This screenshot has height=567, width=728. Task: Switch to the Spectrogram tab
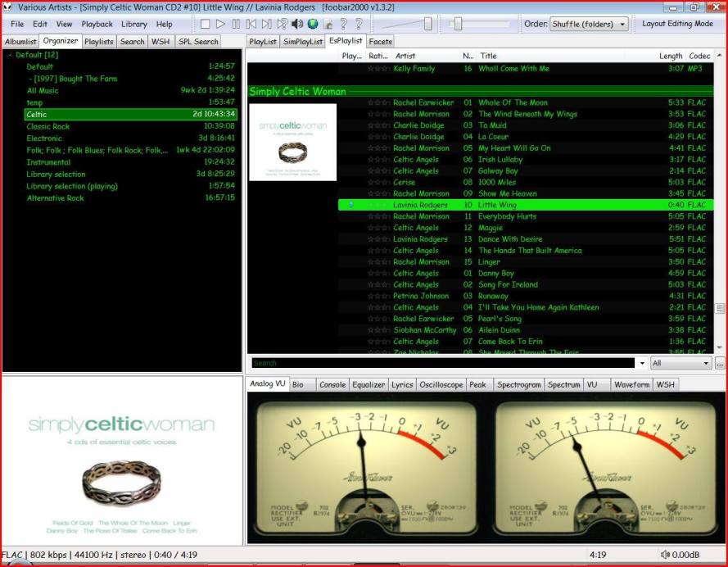click(518, 384)
